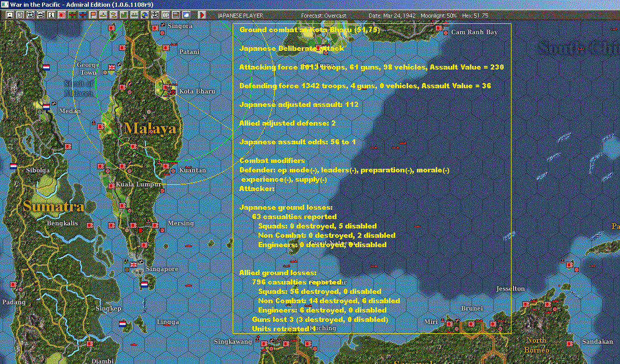The width and height of the screenshot is (620, 364).
Task: Click the 'Djambi' map label
Action: [x=102, y=361]
